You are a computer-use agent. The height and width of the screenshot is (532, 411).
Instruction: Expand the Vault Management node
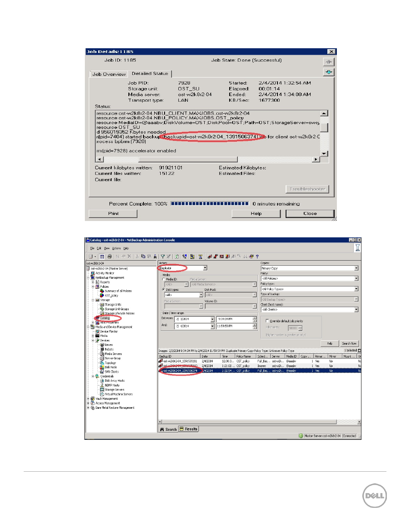(x=88, y=399)
